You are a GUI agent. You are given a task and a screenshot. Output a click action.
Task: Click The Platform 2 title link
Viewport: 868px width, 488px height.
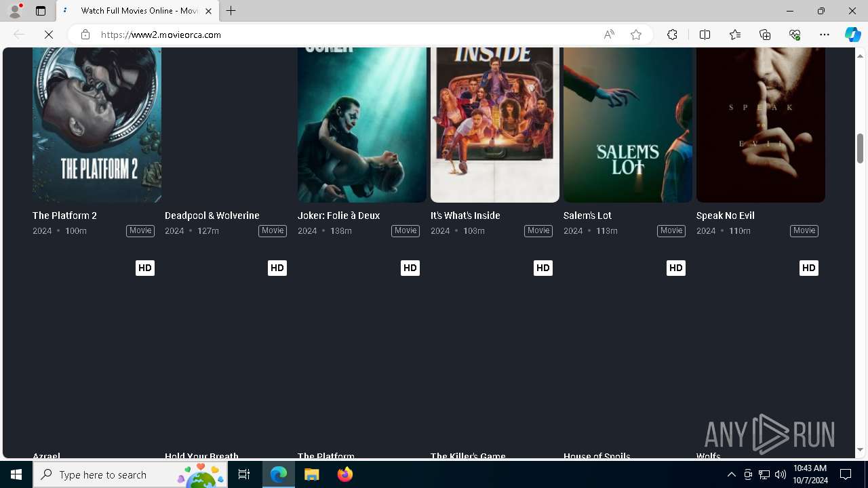64,216
